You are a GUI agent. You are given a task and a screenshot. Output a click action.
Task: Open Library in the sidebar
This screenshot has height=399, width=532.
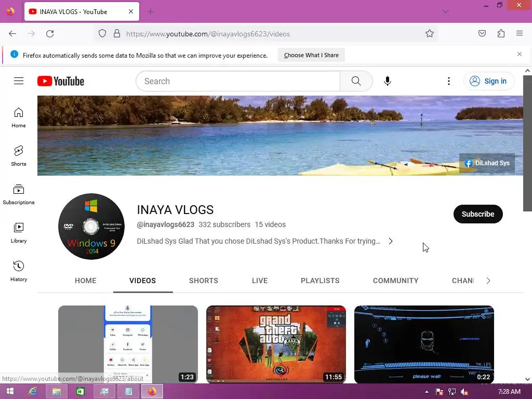(x=19, y=233)
